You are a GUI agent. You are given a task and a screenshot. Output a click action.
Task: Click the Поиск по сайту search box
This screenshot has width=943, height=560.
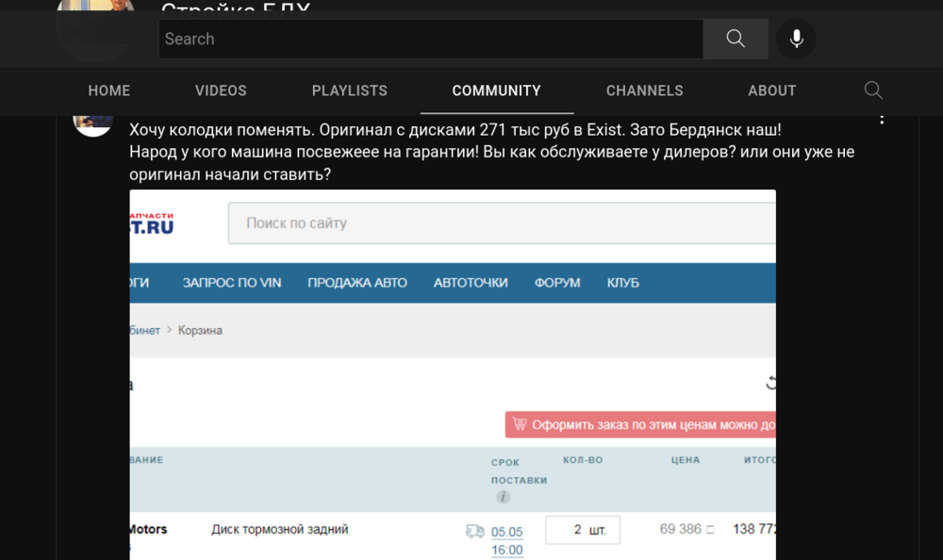[x=502, y=223]
